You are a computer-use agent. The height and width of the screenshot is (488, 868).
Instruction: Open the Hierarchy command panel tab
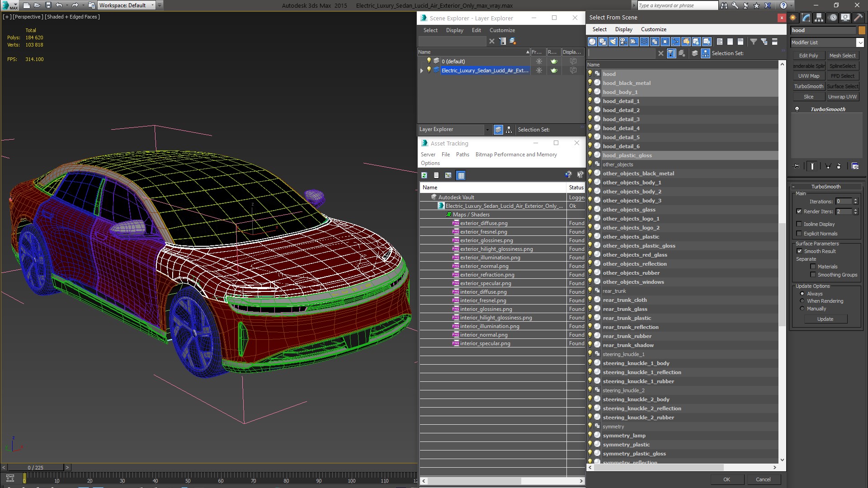819,18
